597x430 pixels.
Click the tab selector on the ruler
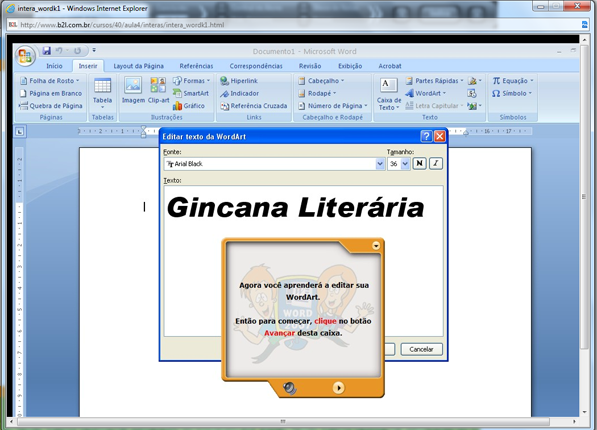tap(20, 132)
